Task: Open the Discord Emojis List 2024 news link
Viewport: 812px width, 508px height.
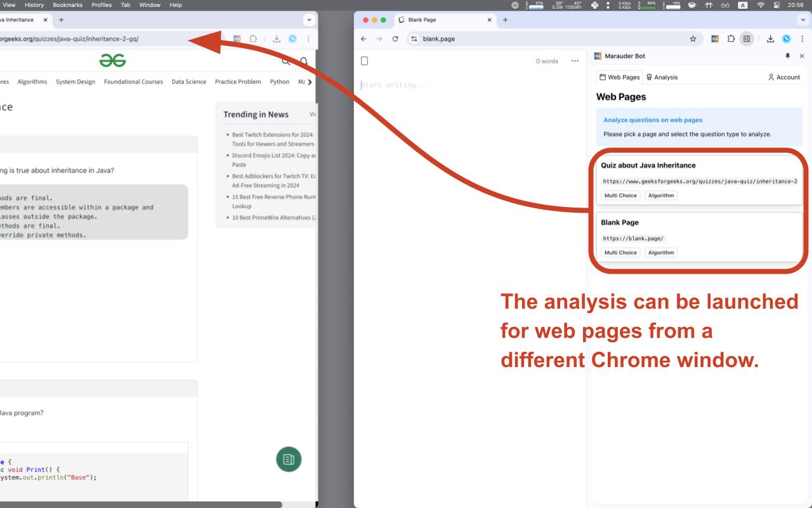Action: 274,160
